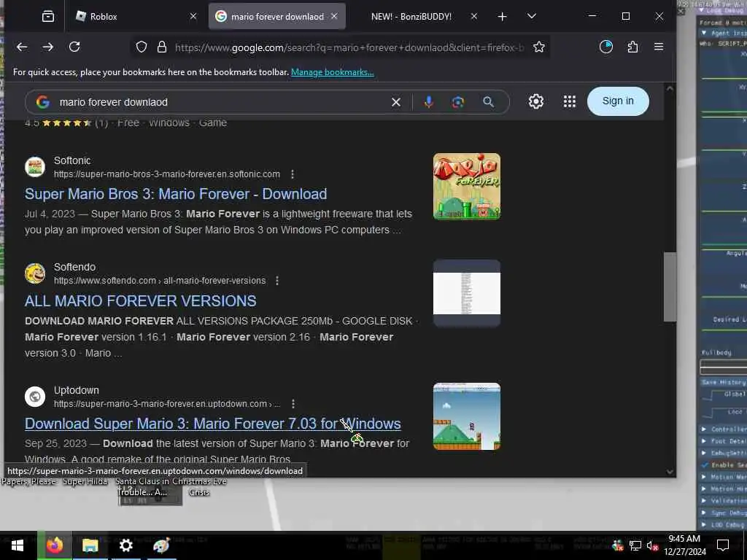747x560 pixels.
Task: Bookmark this page with star icon
Action: pos(539,47)
